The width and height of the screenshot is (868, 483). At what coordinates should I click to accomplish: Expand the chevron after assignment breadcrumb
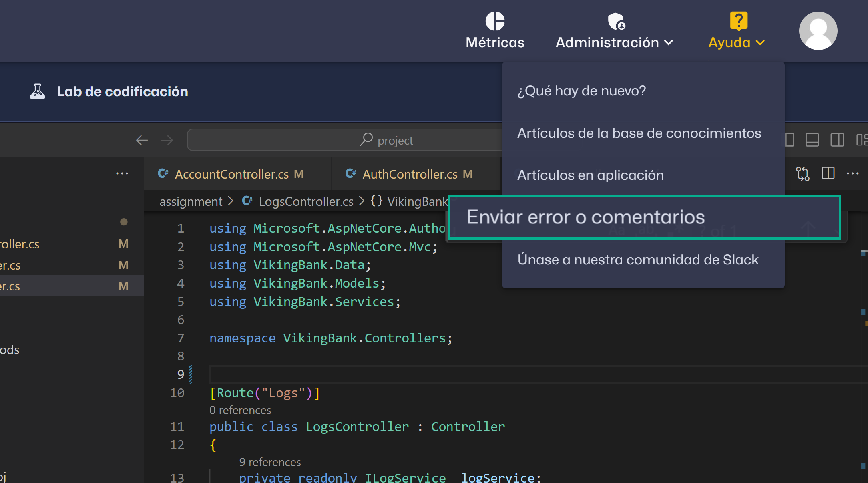230,201
